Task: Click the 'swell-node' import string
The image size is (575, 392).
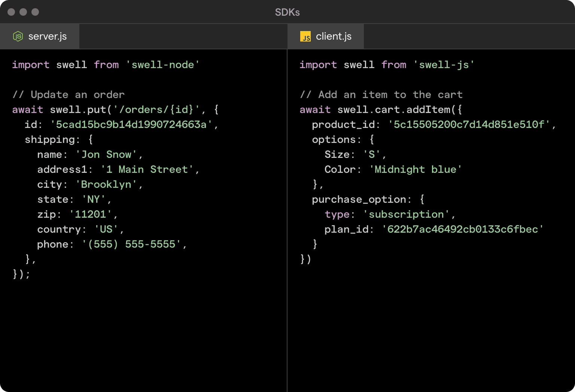Action: (162, 65)
